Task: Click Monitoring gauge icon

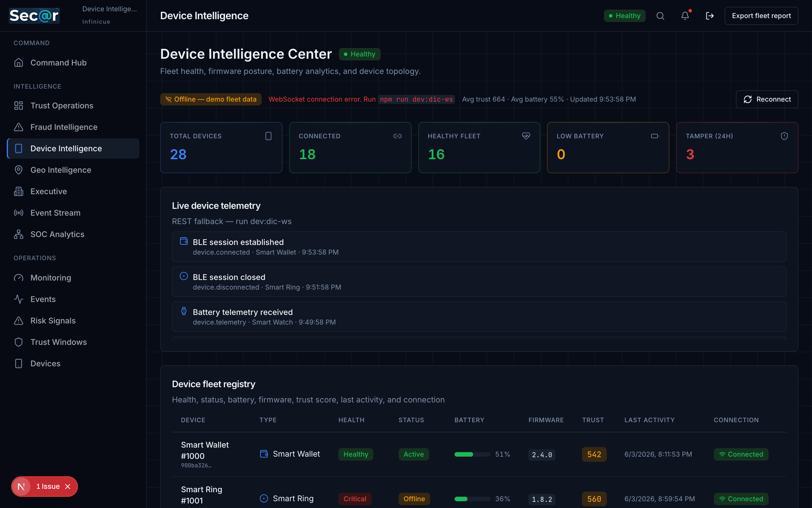Action: tap(19, 278)
